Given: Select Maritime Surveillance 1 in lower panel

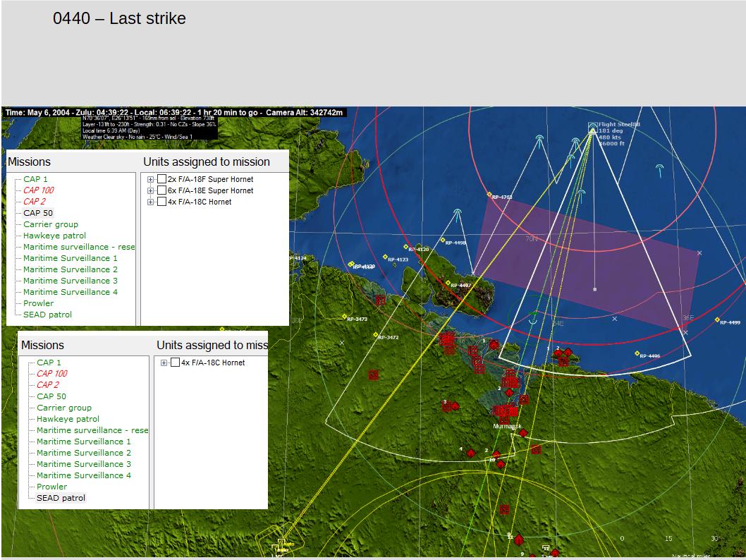Looking at the screenshot, I should pyautogui.click(x=83, y=442).
